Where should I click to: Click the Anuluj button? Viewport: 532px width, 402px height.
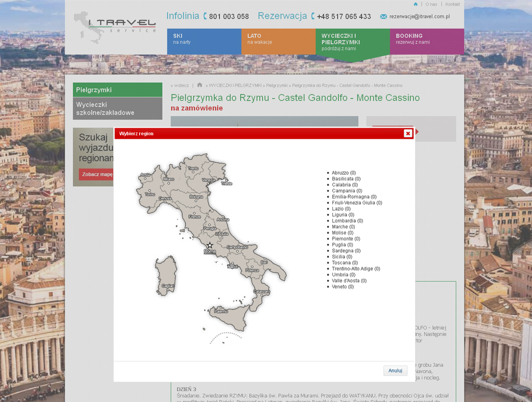click(395, 371)
